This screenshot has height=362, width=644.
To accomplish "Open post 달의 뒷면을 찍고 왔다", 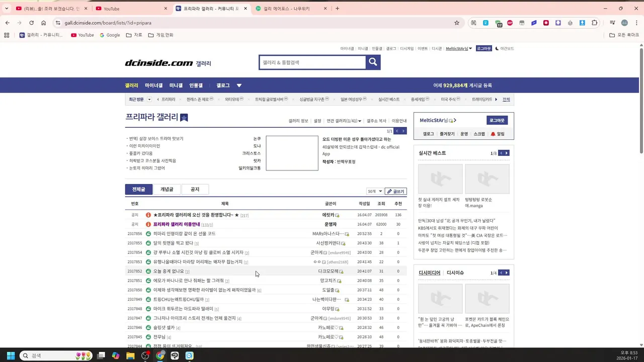I will tap(173, 243).
